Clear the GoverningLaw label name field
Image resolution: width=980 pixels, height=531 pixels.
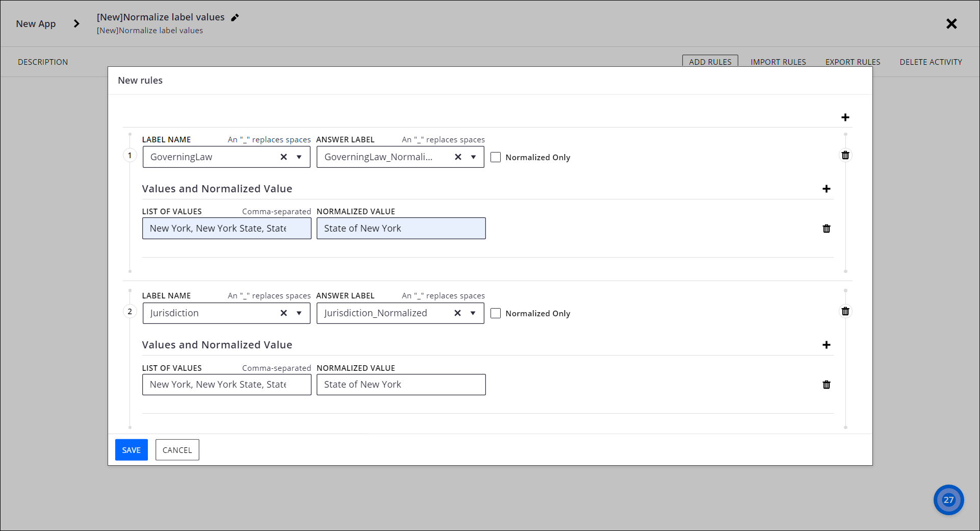coord(284,157)
